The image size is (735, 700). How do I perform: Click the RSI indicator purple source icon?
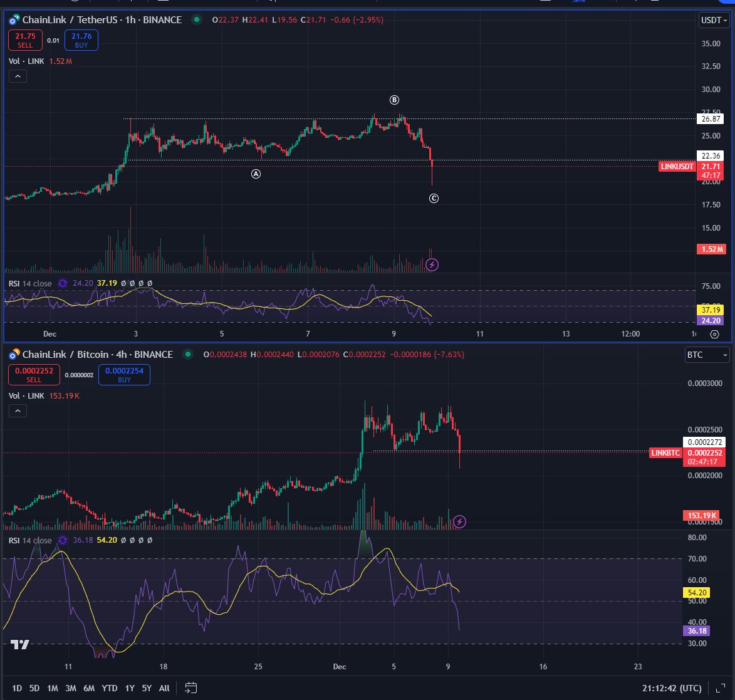tap(62, 283)
